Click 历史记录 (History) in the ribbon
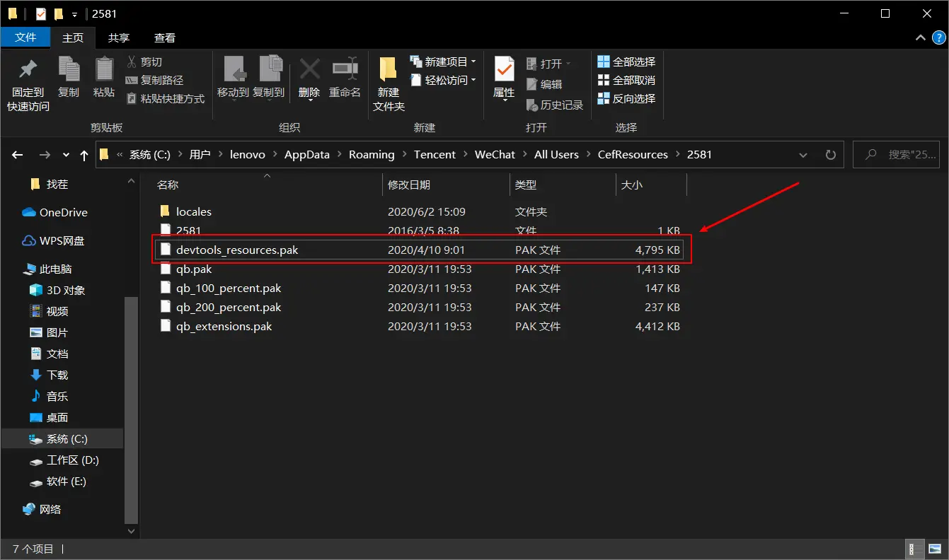The image size is (949, 560). pos(555,105)
